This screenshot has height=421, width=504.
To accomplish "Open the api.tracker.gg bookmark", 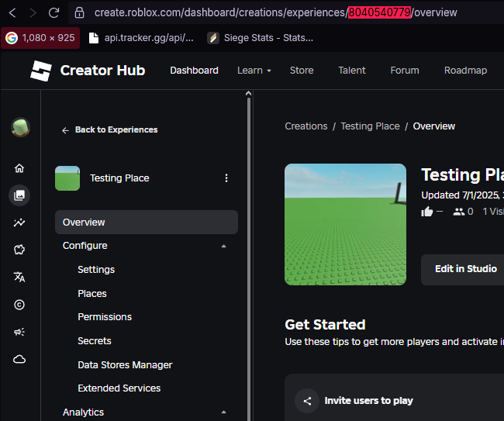I will point(141,38).
